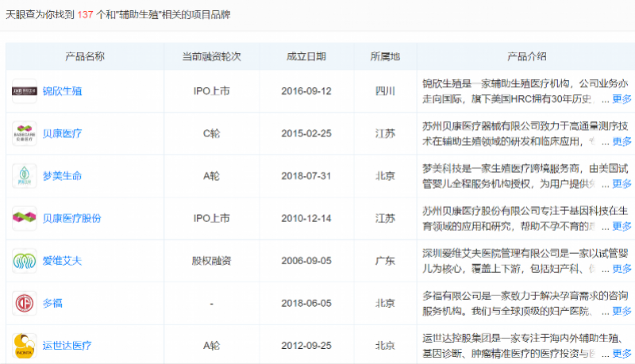Viewport: 635px width, 364px height.
Task: Open the 多福 product link
Action: [52, 303]
